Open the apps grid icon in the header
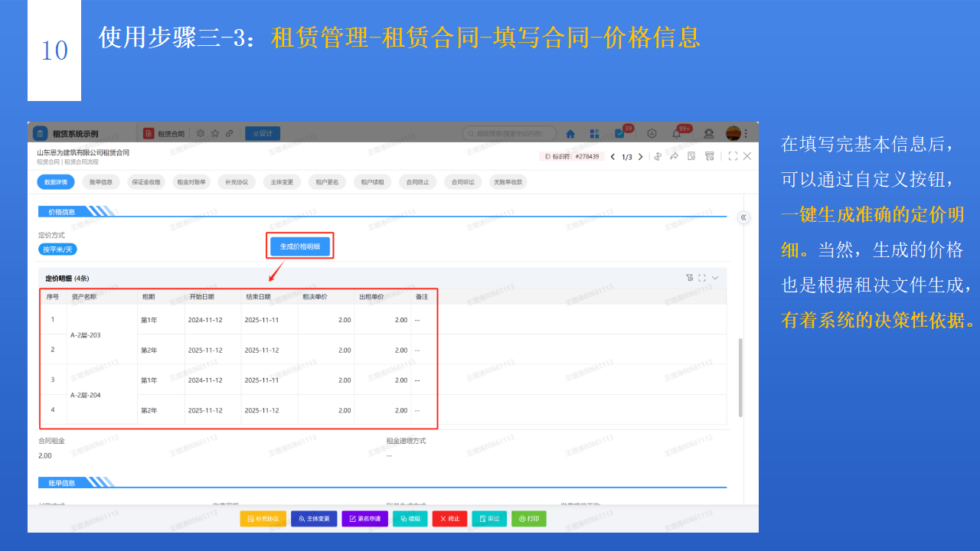 (x=594, y=133)
